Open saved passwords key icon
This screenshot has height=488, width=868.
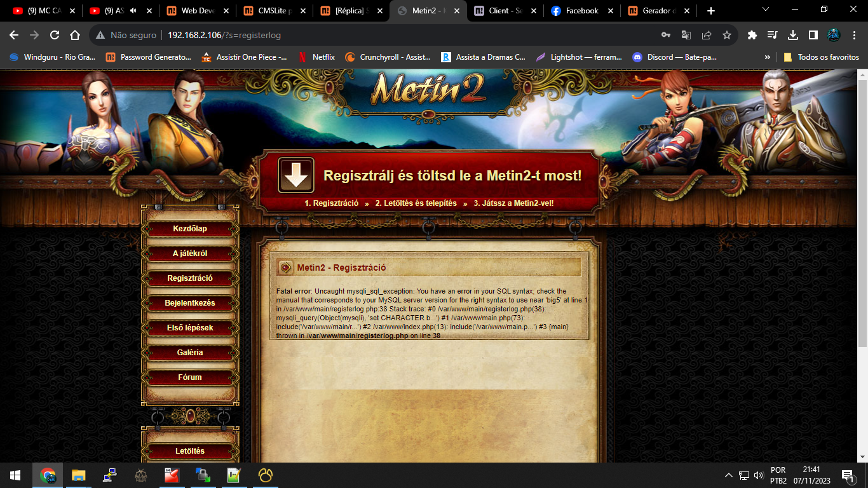coord(666,36)
